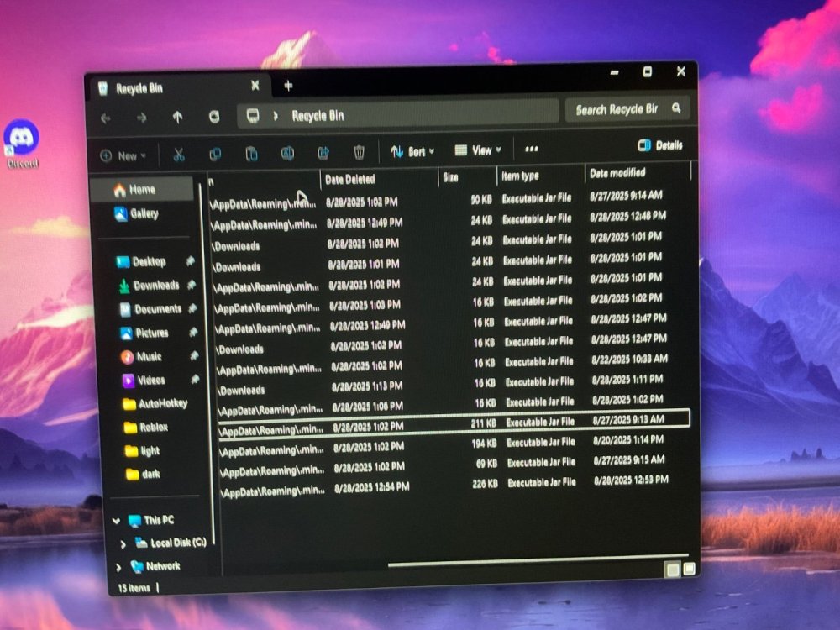Open the See more ellipsis menu
Screen dimensions: 840x630
[531, 149]
